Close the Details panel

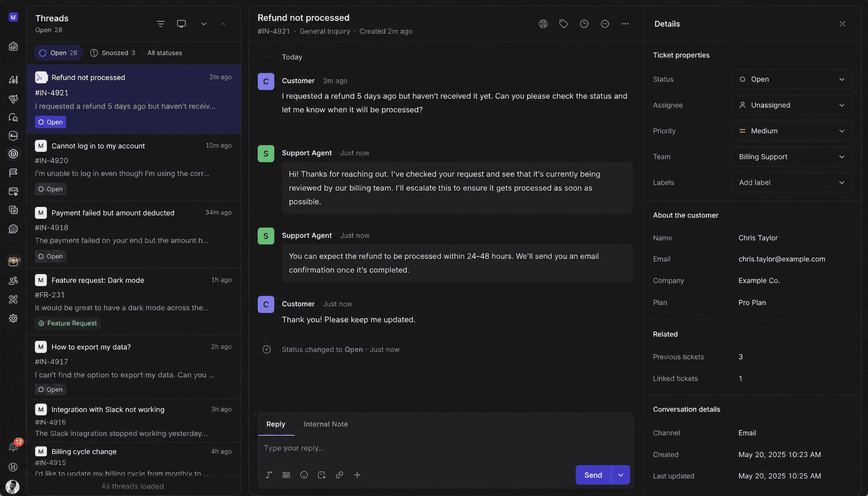tap(842, 24)
